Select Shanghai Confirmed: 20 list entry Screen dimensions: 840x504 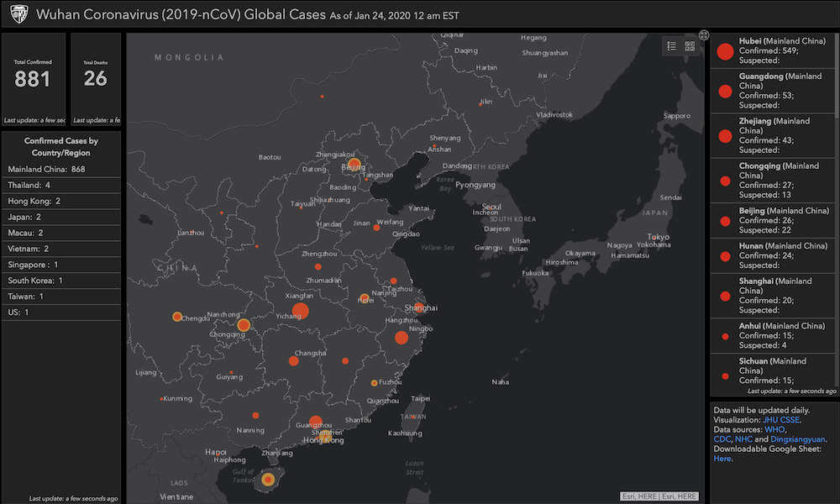click(x=773, y=295)
